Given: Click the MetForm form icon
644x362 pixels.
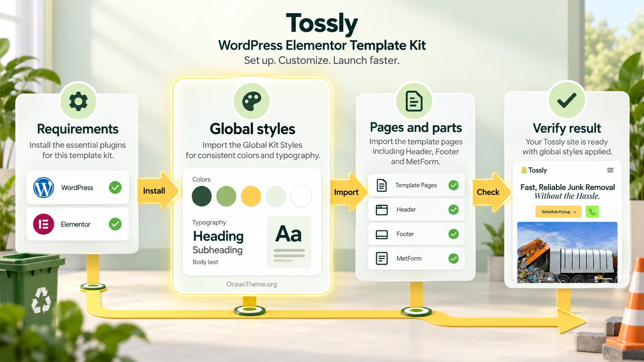Looking at the screenshot, I should coord(382,259).
